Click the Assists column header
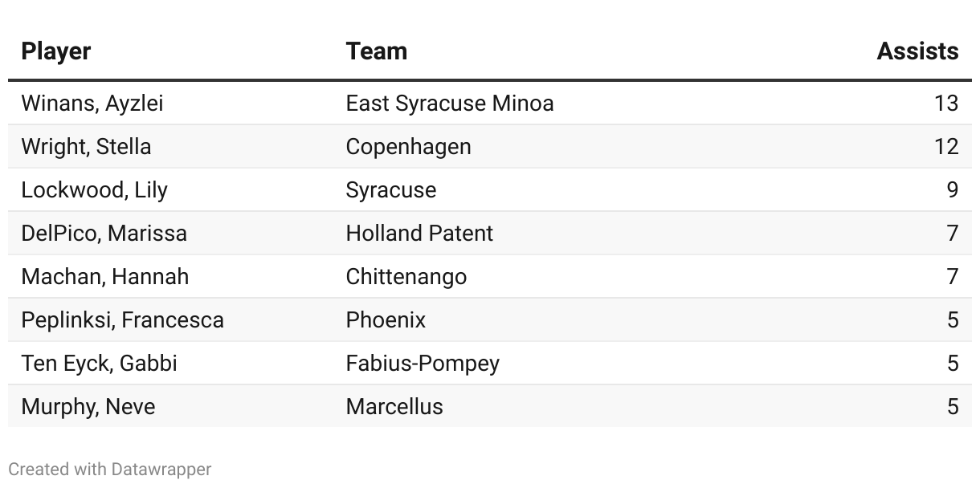Viewport: 980px width, 488px height. point(917,51)
